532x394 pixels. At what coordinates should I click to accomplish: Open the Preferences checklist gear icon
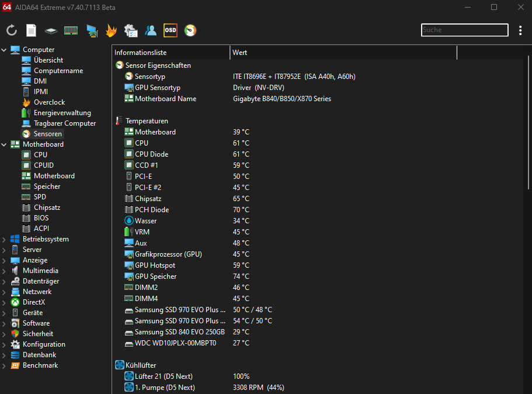point(131,30)
